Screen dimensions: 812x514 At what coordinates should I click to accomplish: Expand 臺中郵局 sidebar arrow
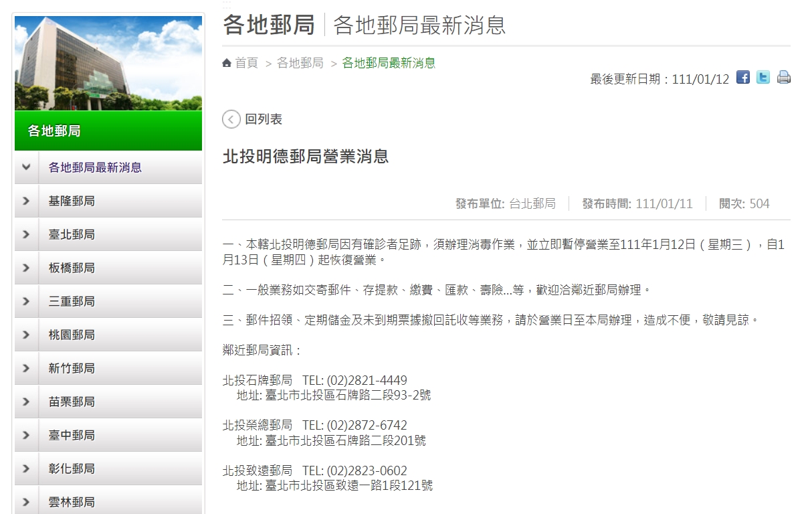click(26, 435)
